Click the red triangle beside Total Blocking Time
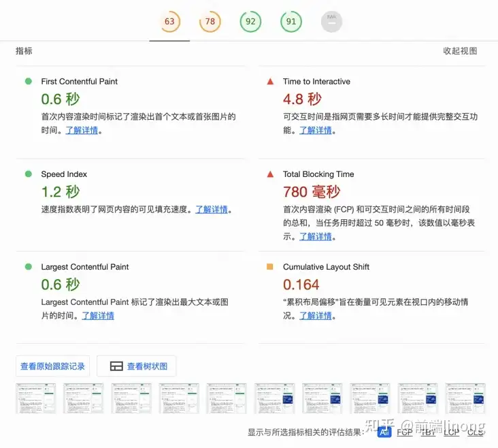Image resolution: width=498 pixels, height=448 pixels. [x=270, y=174]
